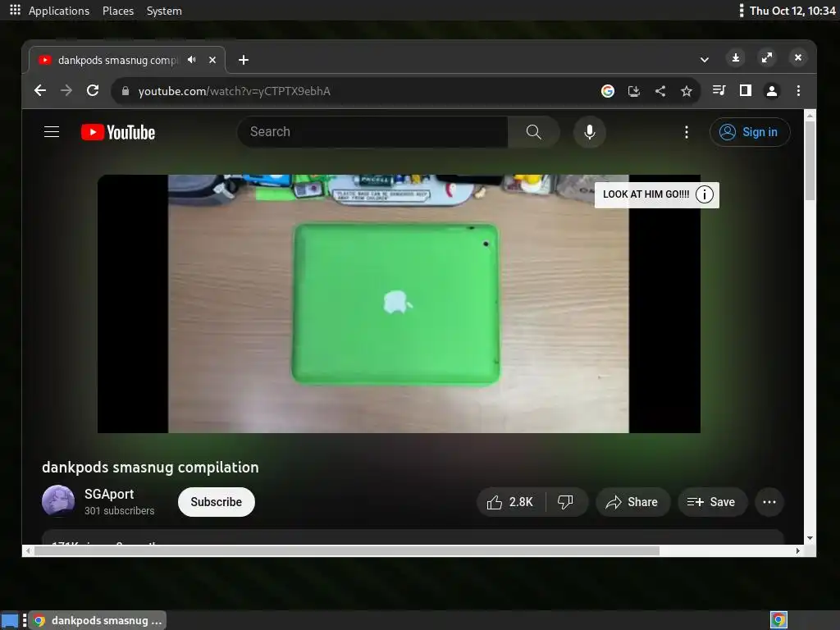Share the dankpods video

[x=632, y=502]
